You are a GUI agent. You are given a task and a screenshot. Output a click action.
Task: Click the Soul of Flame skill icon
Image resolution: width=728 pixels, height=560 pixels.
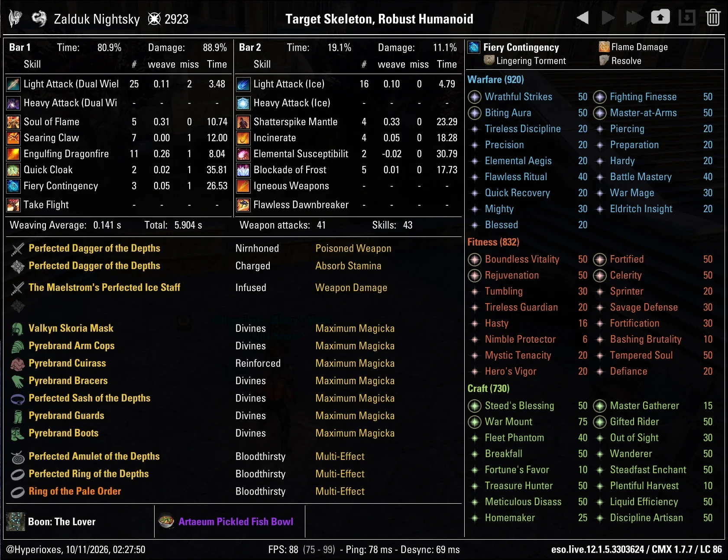coord(13,122)
